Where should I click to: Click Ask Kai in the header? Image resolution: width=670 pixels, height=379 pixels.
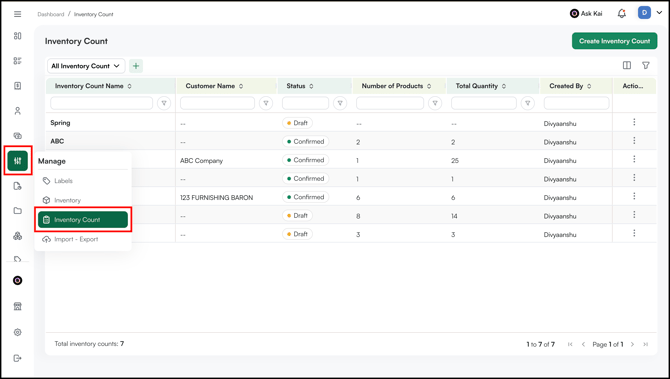(586, 14)
